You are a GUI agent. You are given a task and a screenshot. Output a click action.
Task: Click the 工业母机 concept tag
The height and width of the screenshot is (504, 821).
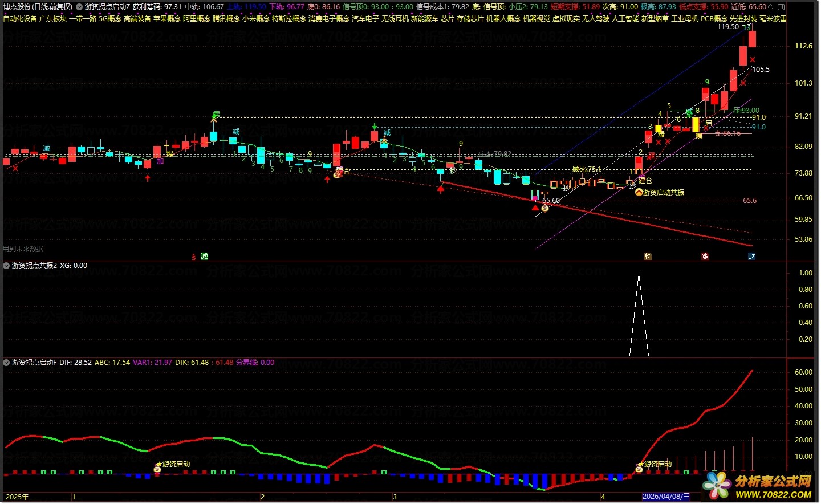(x=685, y=19)
